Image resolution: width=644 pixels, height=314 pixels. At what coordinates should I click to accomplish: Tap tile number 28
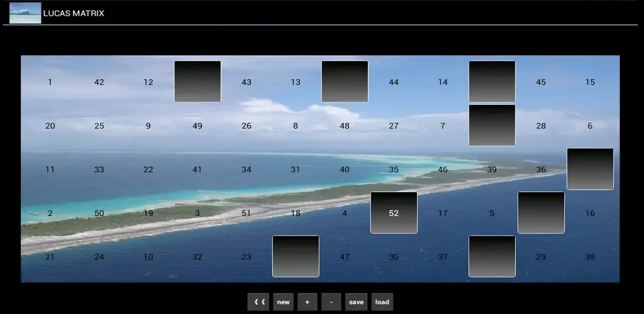[541, 126]
